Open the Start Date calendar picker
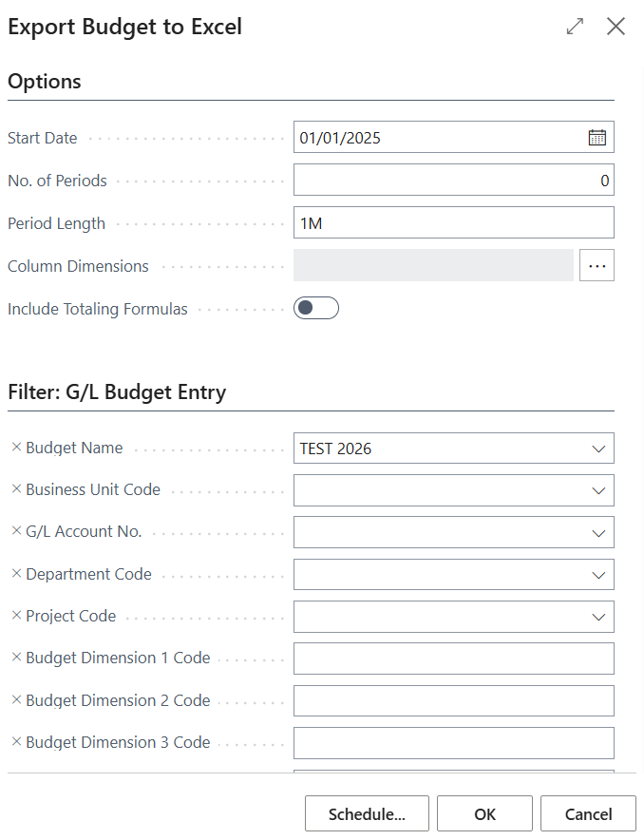 (597, 138)
